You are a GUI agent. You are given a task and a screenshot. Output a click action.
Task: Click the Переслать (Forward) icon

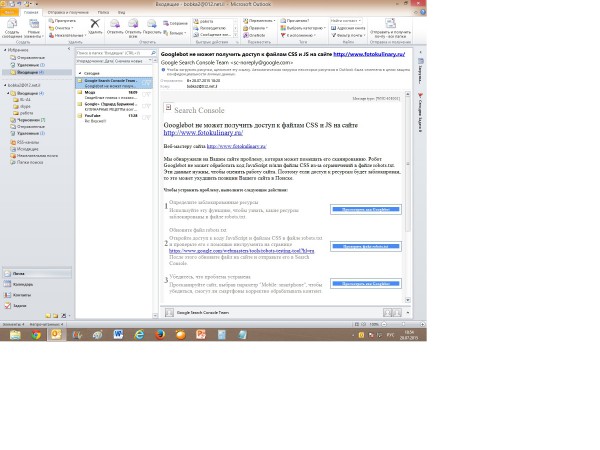tap(152, 24)
